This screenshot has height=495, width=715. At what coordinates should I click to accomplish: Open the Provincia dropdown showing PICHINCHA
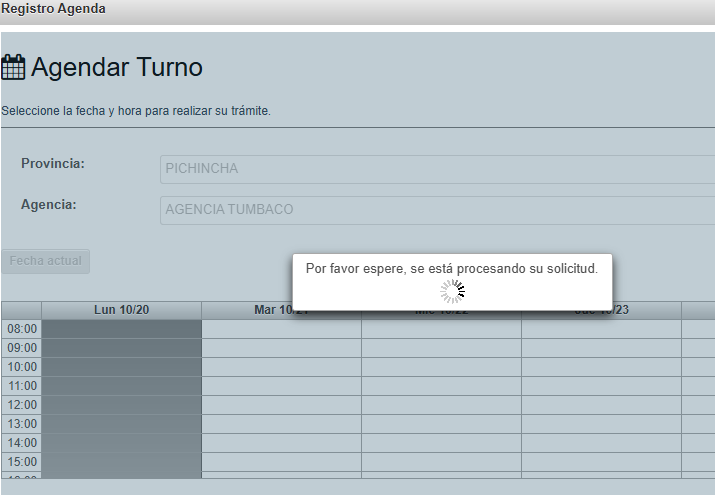[x=437, y=169]
